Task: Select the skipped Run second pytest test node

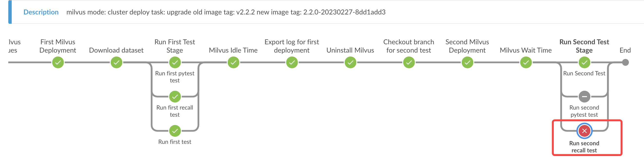Action: point(584,96)
